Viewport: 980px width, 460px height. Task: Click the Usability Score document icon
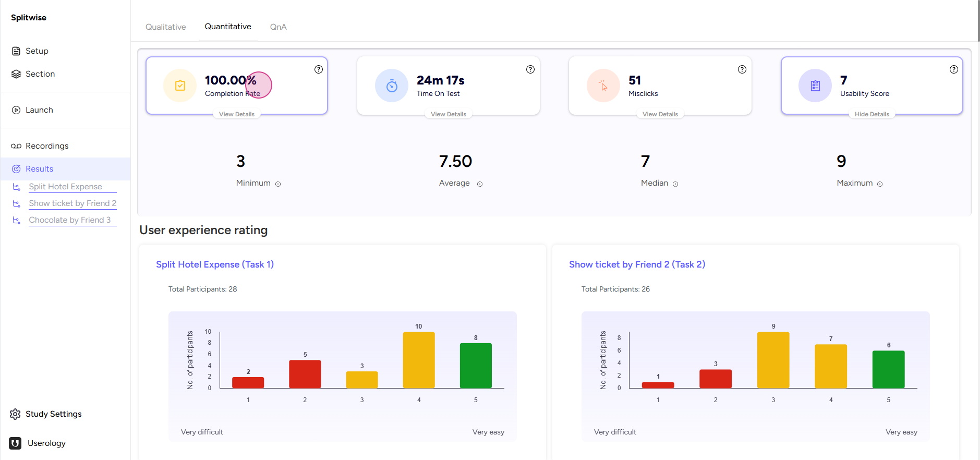click(815, 86)
